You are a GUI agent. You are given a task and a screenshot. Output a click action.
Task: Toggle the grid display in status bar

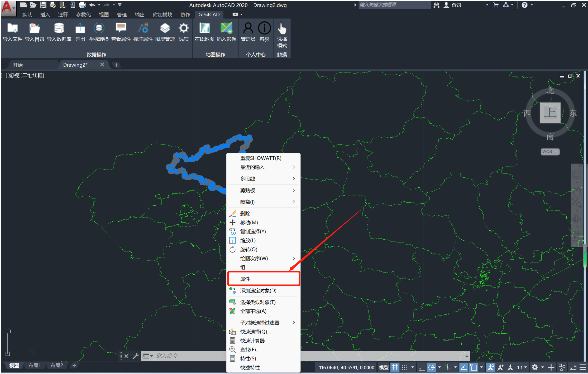pos(395,367)
